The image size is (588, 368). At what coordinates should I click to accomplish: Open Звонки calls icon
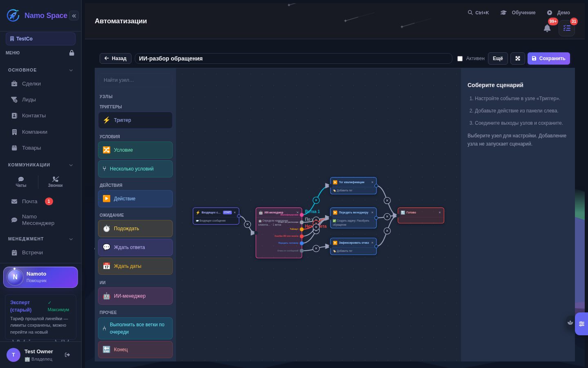[x=56, y=182]
